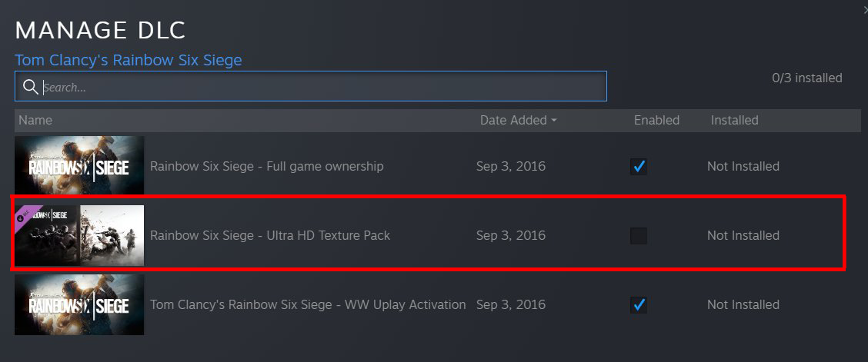The image size is (868, 362).
Task: Select the Rainbow Six Siege - Full game ownership title
Action: click(x=266, y=167)
